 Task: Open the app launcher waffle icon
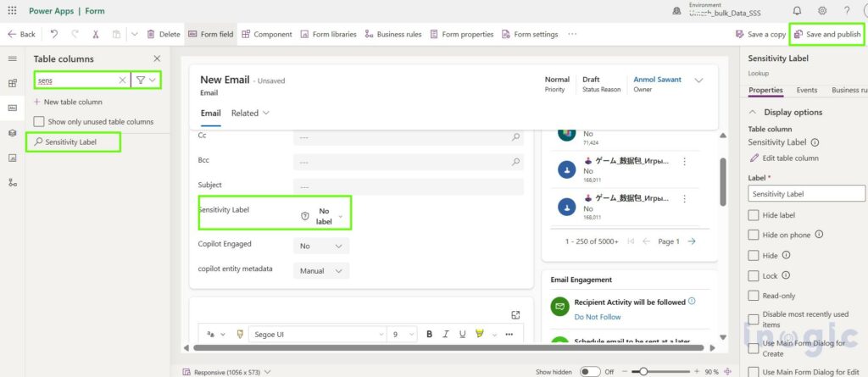(x=12, y=10)
